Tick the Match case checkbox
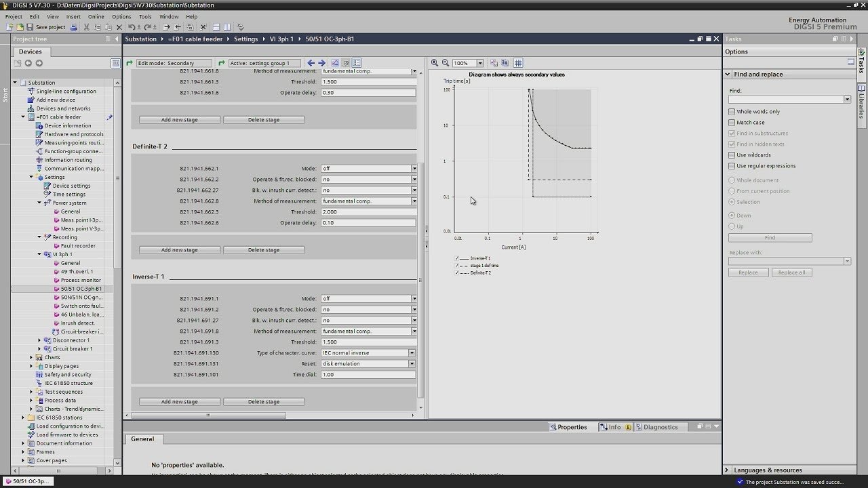Screen dimensions: 868x488 (x=732, y=123)
